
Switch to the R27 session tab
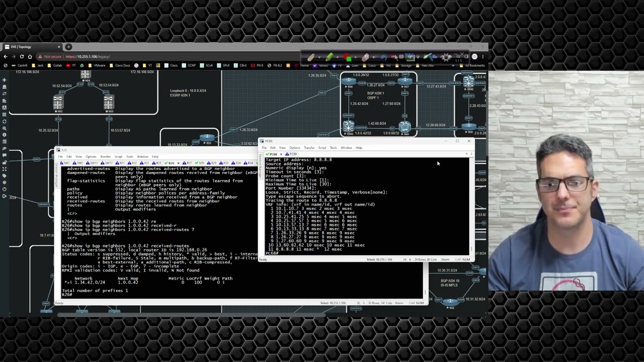click(x=187, y=163)
